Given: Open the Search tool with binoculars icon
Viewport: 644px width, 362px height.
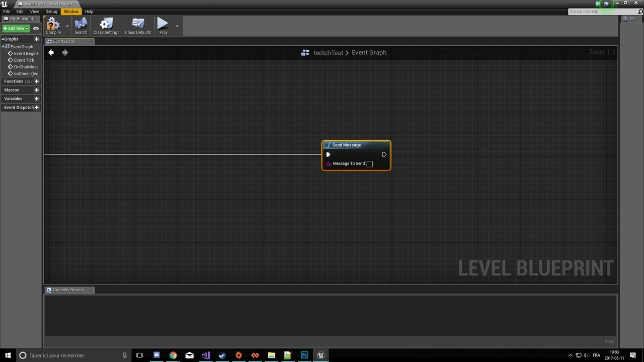Looking at the screenshot, I should pyautogui.click(x=80, y=26).
